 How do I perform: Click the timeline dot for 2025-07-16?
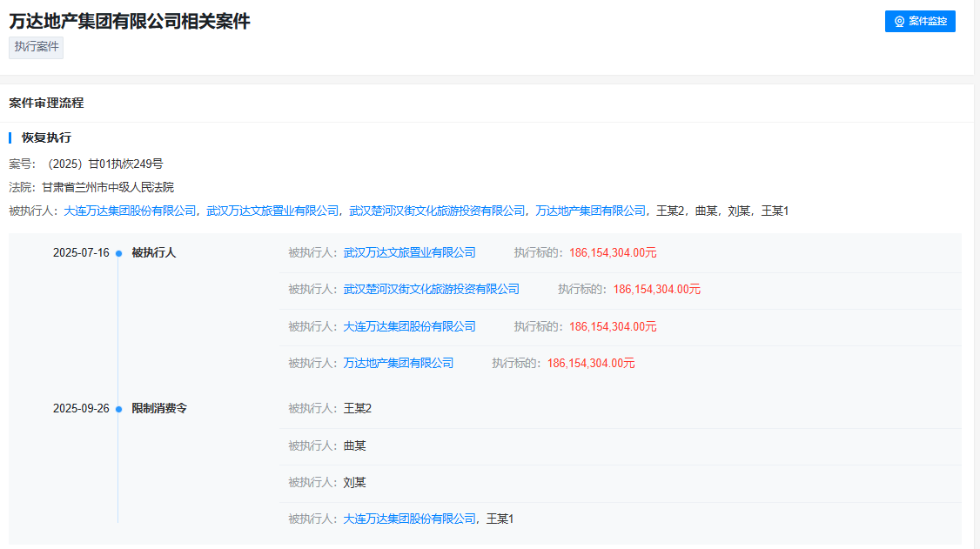[x=118, y=253]
